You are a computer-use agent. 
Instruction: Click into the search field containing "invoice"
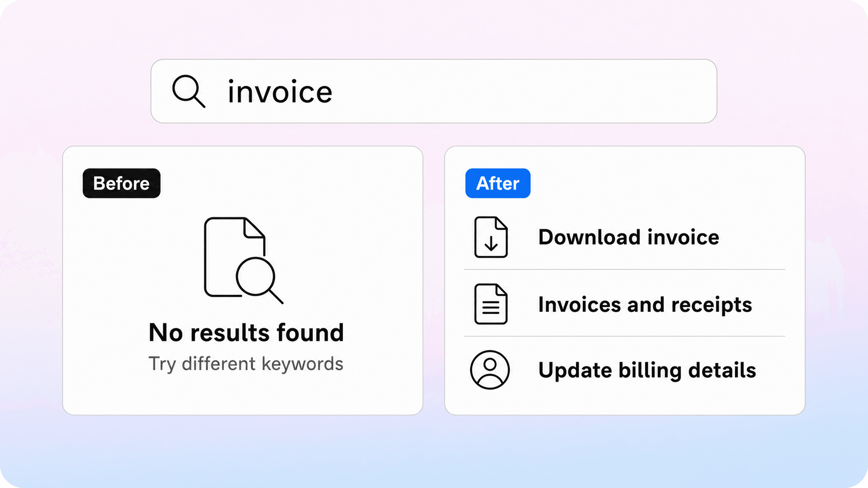pos(434,91)
